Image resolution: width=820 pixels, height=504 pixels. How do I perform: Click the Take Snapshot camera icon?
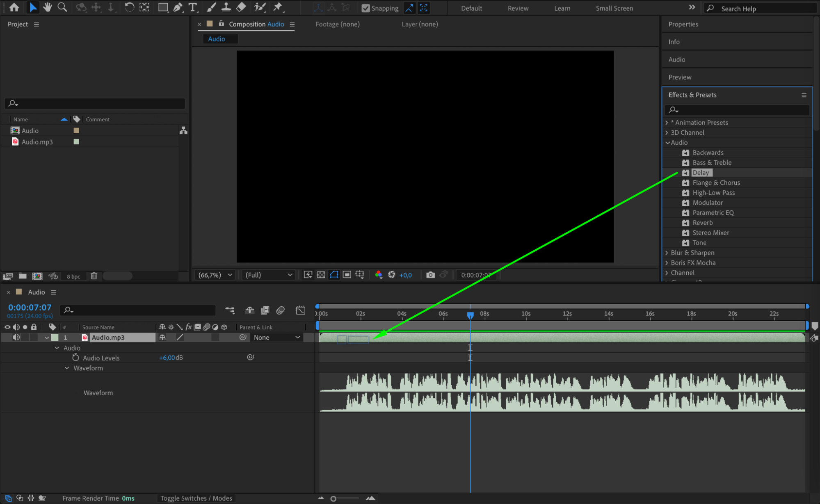(x=430, y=275)
